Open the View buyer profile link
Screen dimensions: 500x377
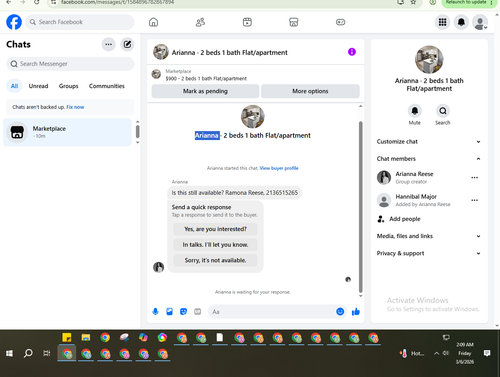279,168
